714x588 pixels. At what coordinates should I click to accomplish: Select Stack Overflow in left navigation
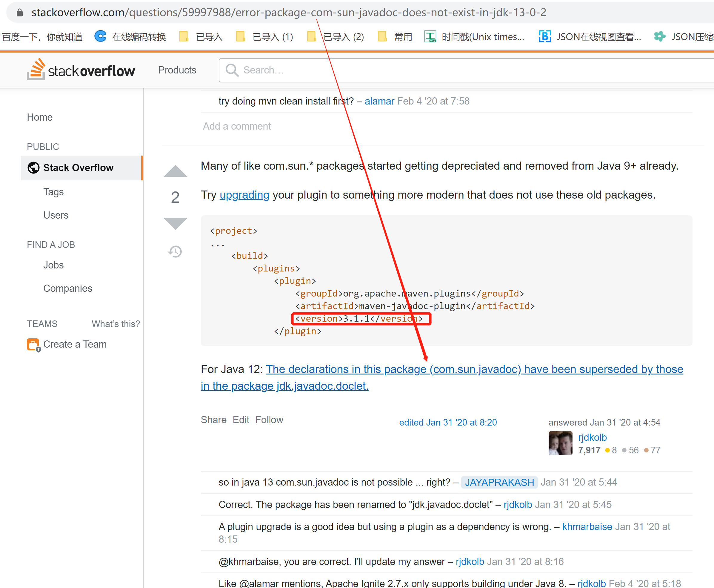[78, 168]
